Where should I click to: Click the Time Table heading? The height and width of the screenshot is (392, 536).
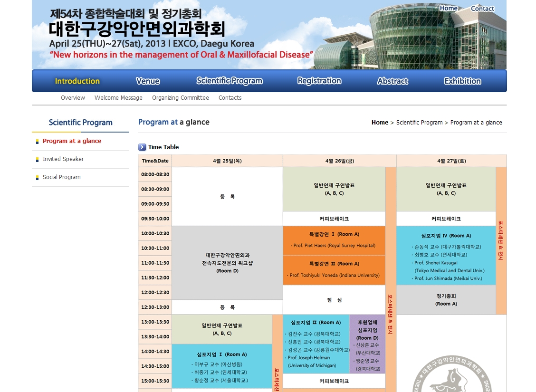click(x=163, y=147)
